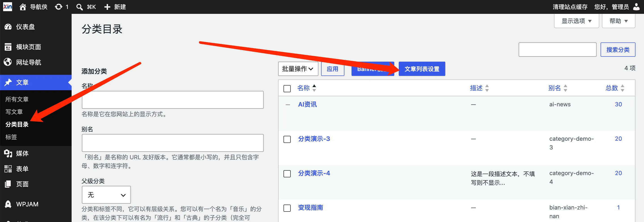Open the 页面 menu label
The image size is (644, 222).
pyautogui.click(x=22, y=184)
